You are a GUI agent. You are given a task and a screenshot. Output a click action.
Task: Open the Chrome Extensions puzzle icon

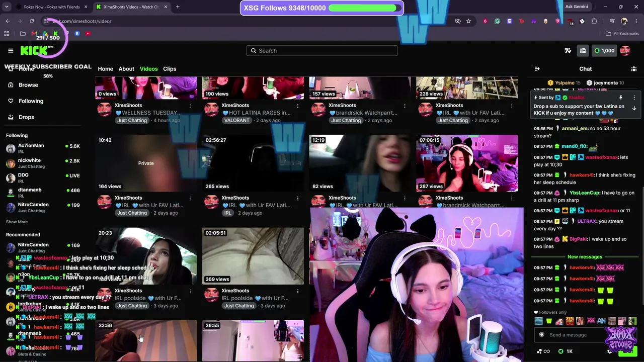point(594,21)
